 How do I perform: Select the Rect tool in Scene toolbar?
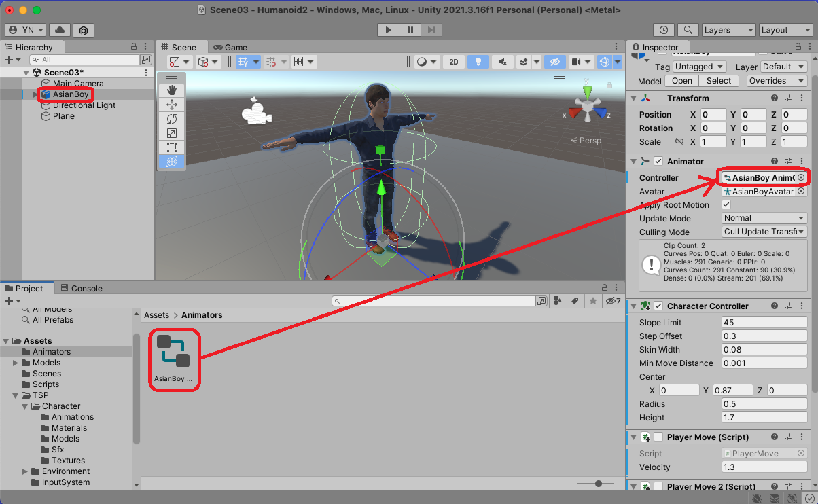point(172,147)
